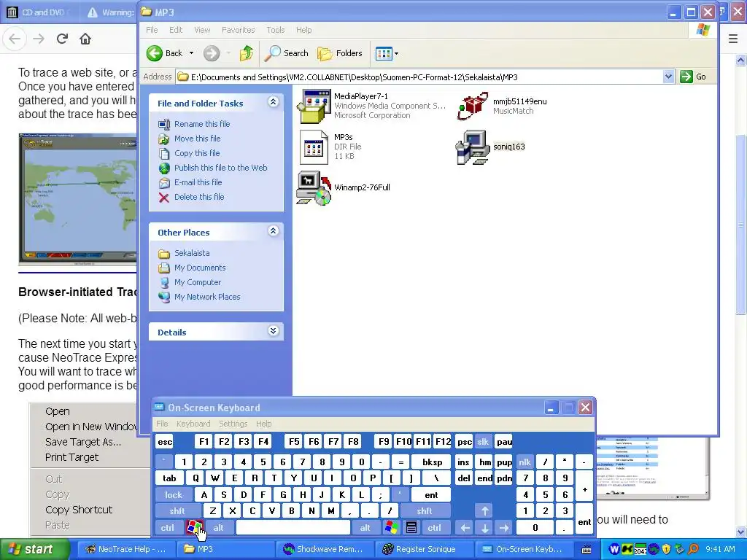Go up one folder level
Image resolution: width=747 pixels, height=560 pixels.
[x=247, y=53]
